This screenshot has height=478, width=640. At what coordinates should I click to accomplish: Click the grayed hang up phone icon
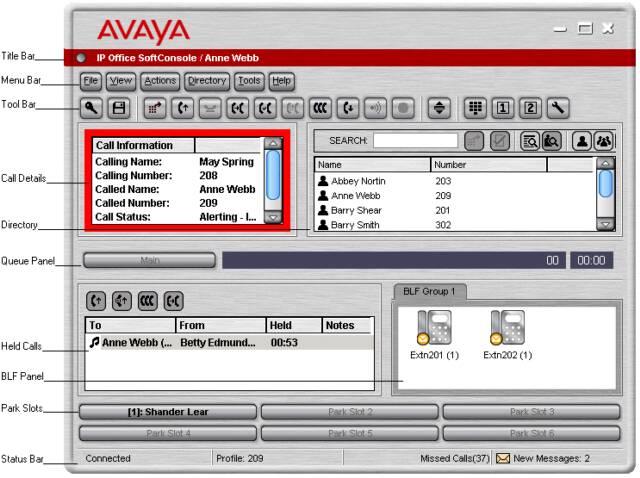pyautogui.click(x=210, y=109)
